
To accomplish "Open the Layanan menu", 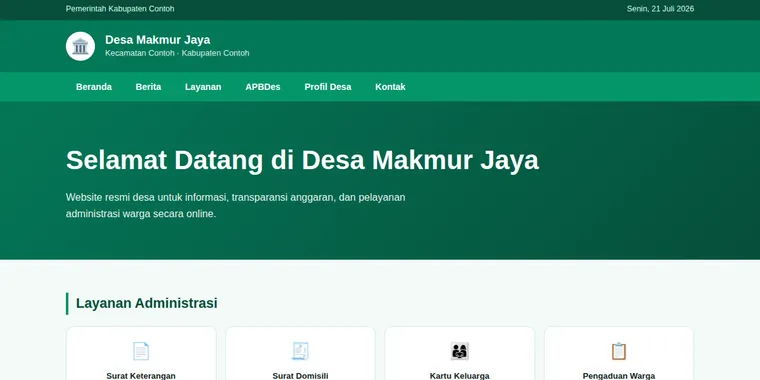I will (203, 87).
